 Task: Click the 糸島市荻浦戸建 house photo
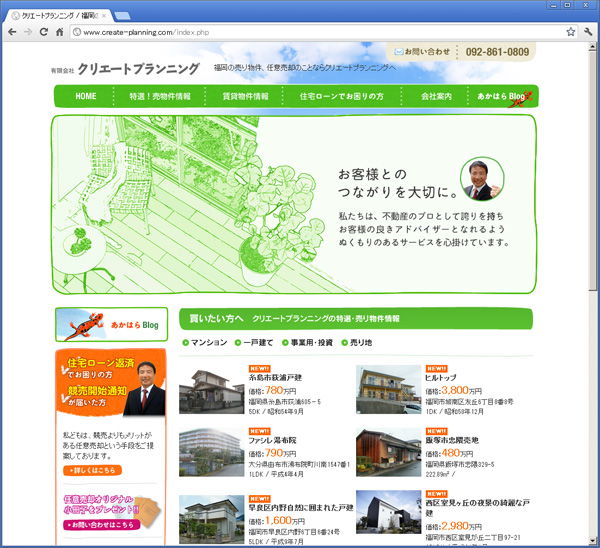tap(212, 389)
